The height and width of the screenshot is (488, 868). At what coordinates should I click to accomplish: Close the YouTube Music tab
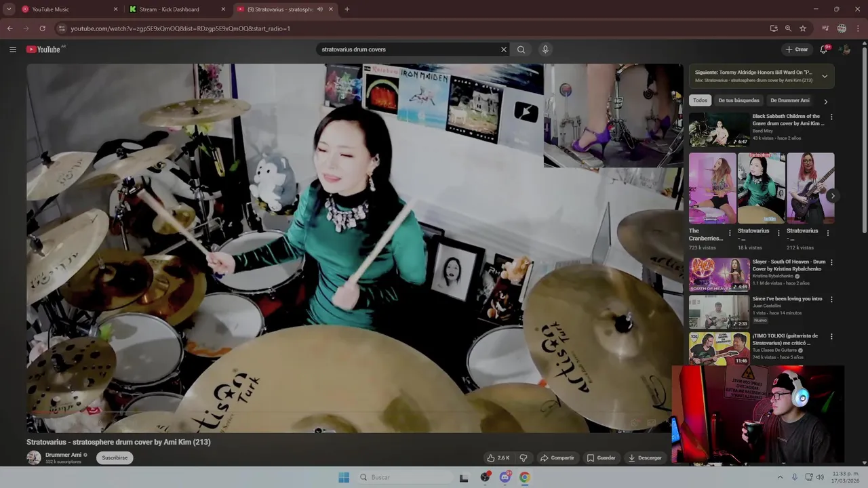pyautogui.click(x=115, y=9)
